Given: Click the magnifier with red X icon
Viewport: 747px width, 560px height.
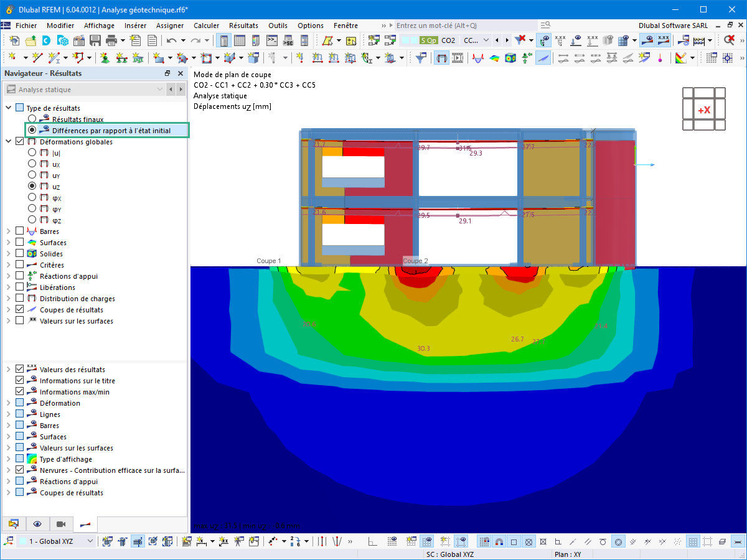Looking at the screenshot, I should pos(729,40).
